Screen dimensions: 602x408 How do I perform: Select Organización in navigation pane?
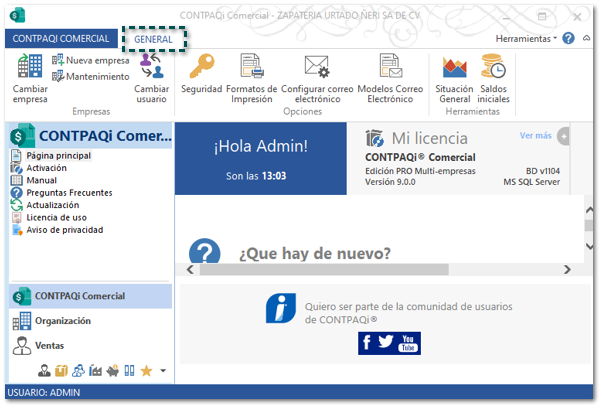pos(62,321)
